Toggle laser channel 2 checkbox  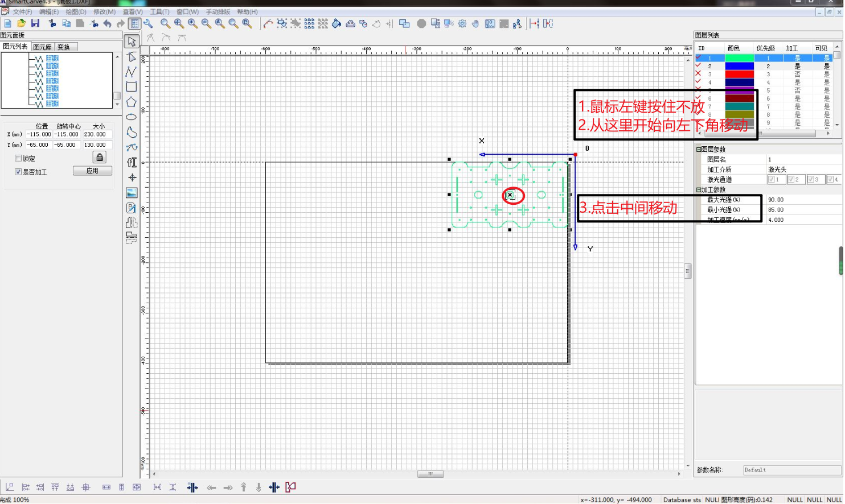(791, 180)
